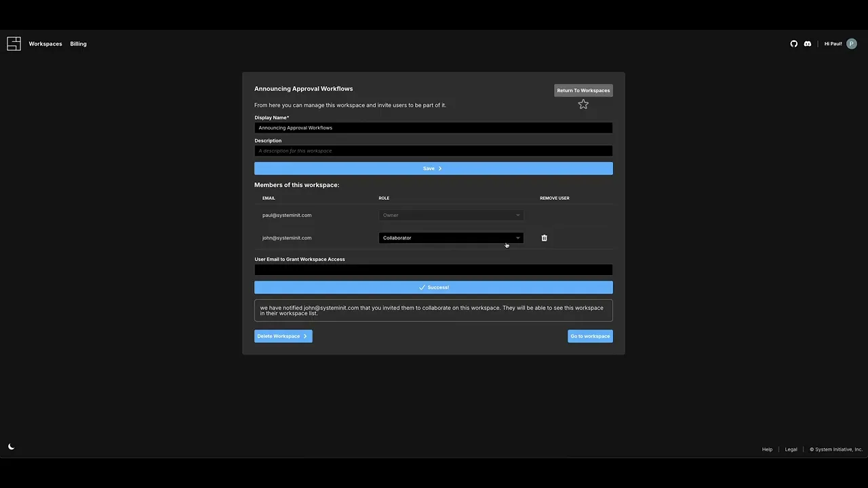Image resolution: width=868 pixels, height=488 pixels.
Task: Star this workspace as favorite
Action: pyautogui.click(x=583, y=104)
